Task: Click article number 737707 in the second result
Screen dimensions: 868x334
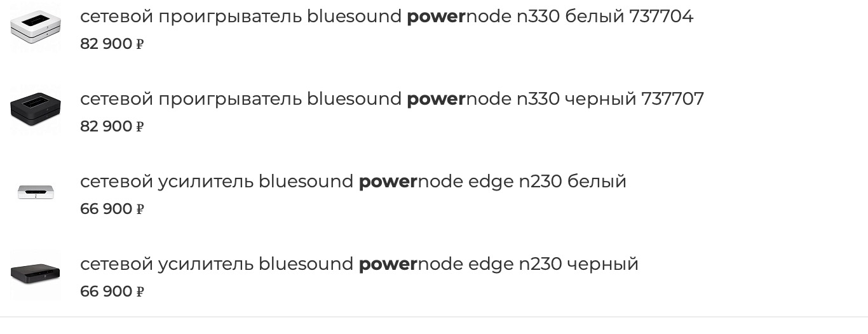Action: pyautogui.click(x=672, y=99)
